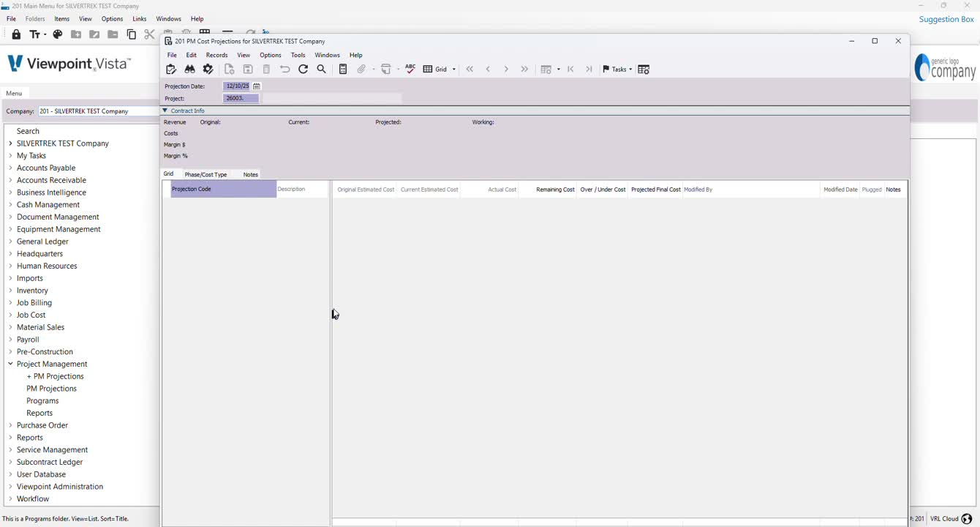Screen dimensions: 980x527
Task: Expand the Subcontract Ledger tree node
Action: pyautogui.click(x=10, y=462)
